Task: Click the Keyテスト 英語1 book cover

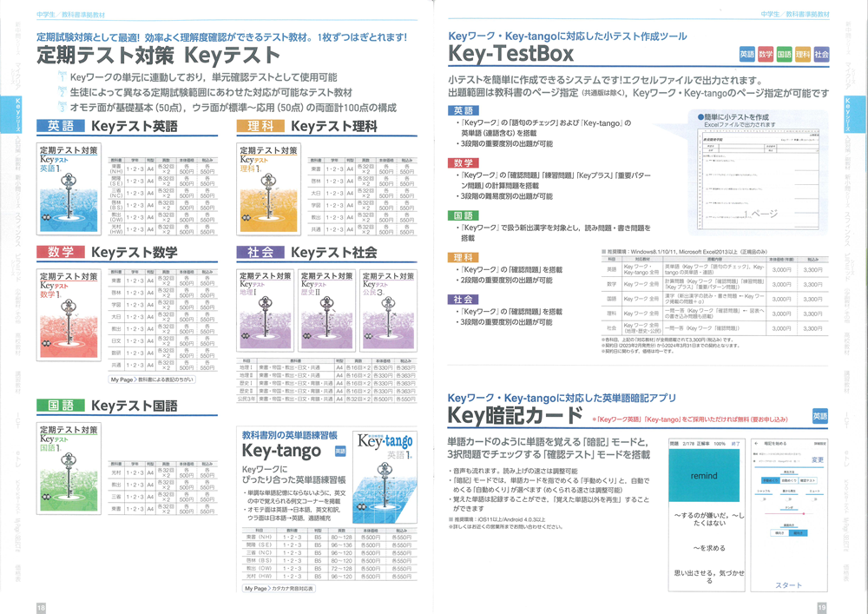Action: (69, 188)
